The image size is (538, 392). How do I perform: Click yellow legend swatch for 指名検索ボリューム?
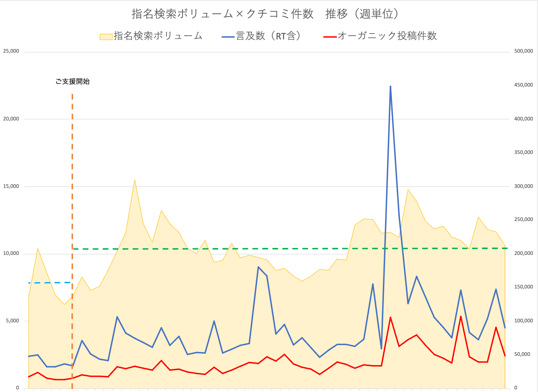point(106,36)
